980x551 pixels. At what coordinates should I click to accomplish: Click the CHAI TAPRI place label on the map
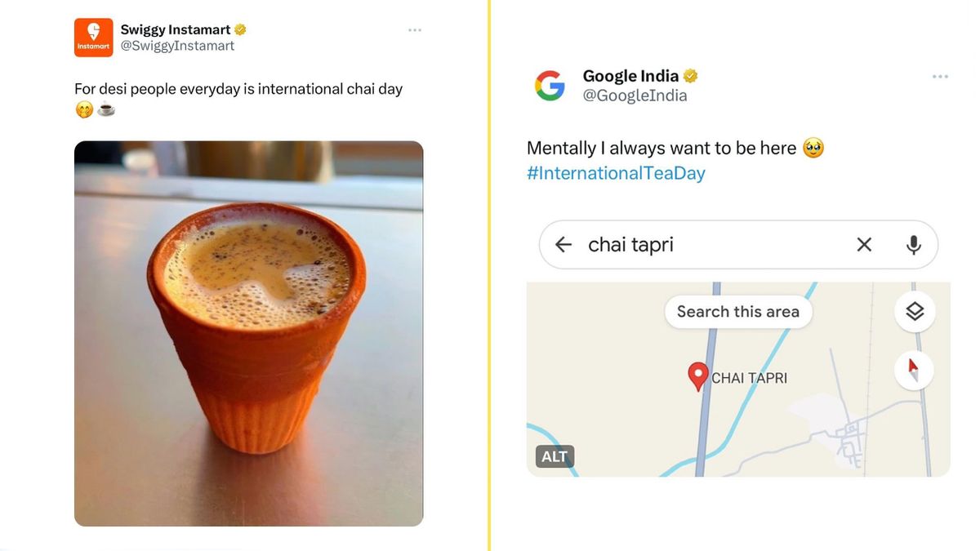750,377
